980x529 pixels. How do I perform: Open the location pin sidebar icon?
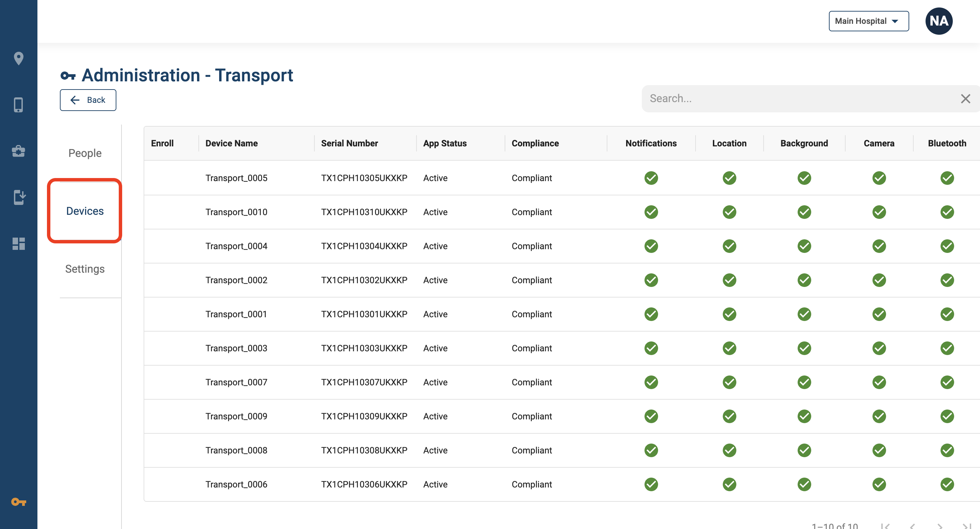click(x=18, y=58)
